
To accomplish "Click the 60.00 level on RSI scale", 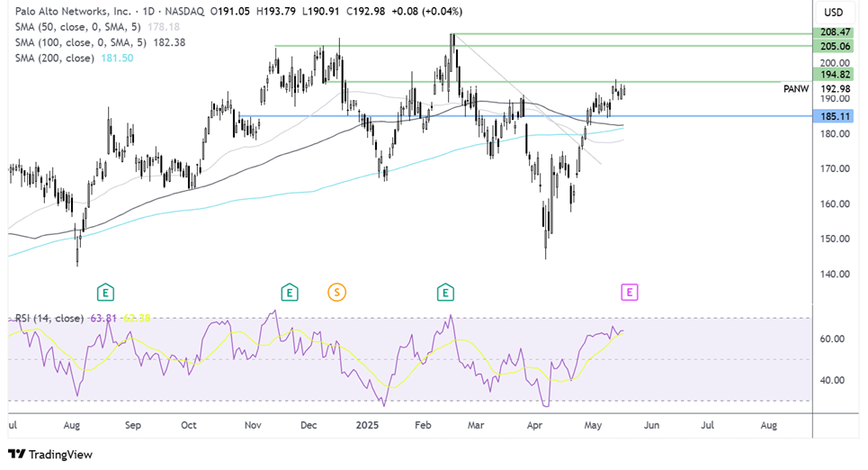I will 831,339.
